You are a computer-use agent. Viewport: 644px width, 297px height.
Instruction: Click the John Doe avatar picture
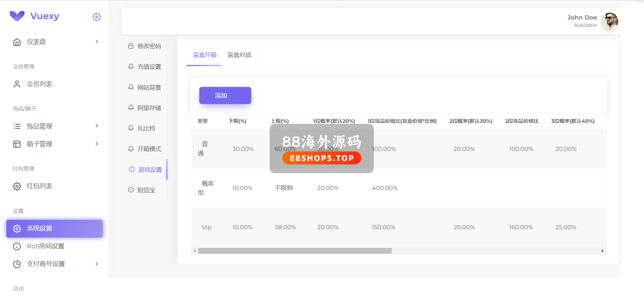[x=609, y=21]
